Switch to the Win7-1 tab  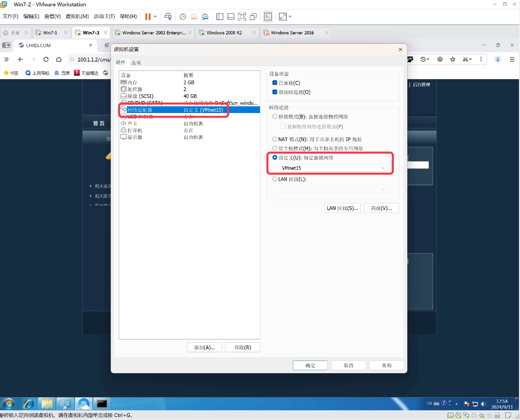[x=50, y=32]
